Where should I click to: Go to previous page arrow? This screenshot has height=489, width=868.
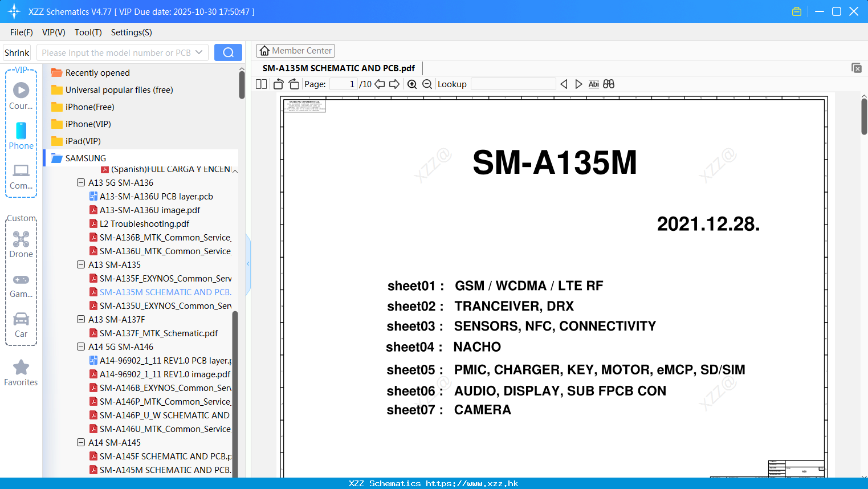[x=380, y=84]
